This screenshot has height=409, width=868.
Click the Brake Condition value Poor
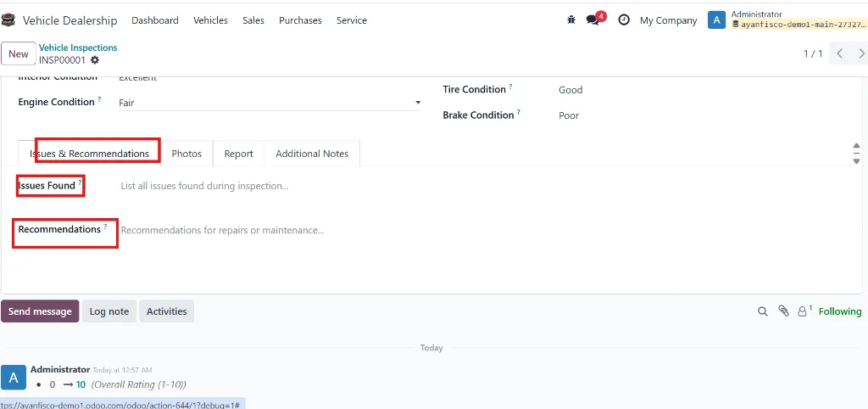coord(569,115)
